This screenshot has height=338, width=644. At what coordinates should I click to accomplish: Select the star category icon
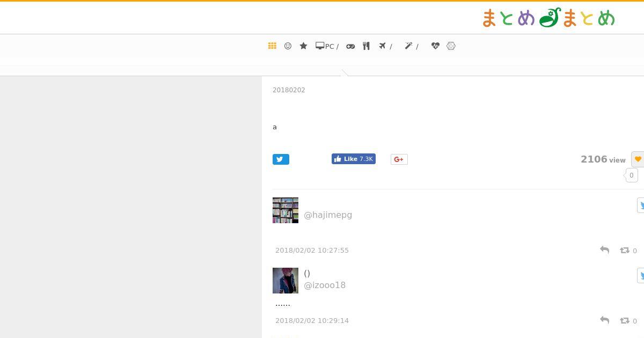[x=303, y=46]
